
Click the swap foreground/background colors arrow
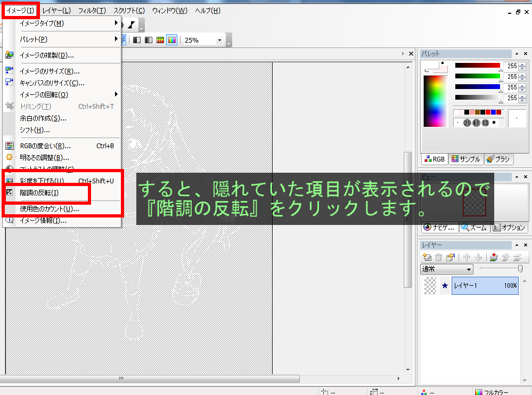point(427,71)
